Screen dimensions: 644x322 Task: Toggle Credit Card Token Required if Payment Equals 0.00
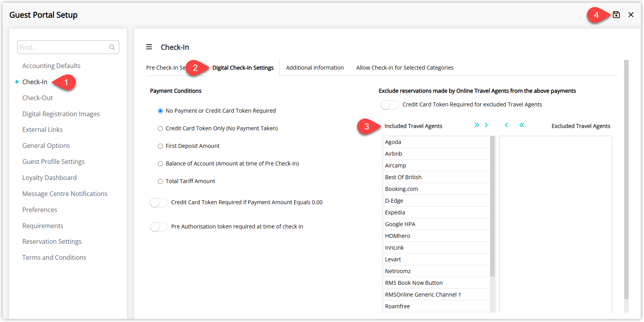click(x=159, y=203)
